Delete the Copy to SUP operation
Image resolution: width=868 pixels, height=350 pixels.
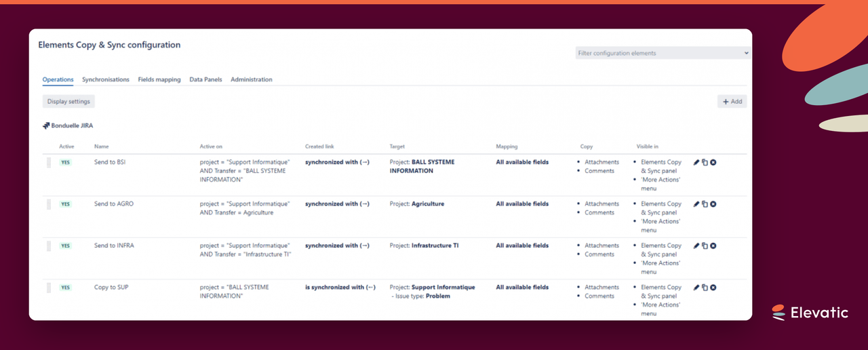point(713,288)
